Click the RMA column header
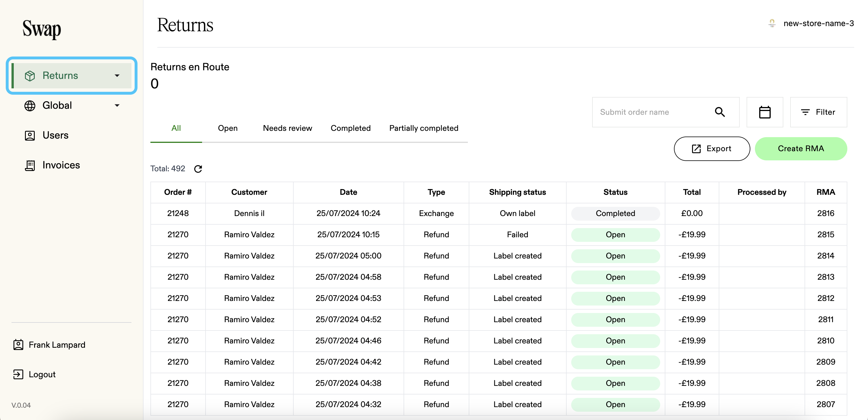This screenshot has height=420, width=868. tap(826, 192)
